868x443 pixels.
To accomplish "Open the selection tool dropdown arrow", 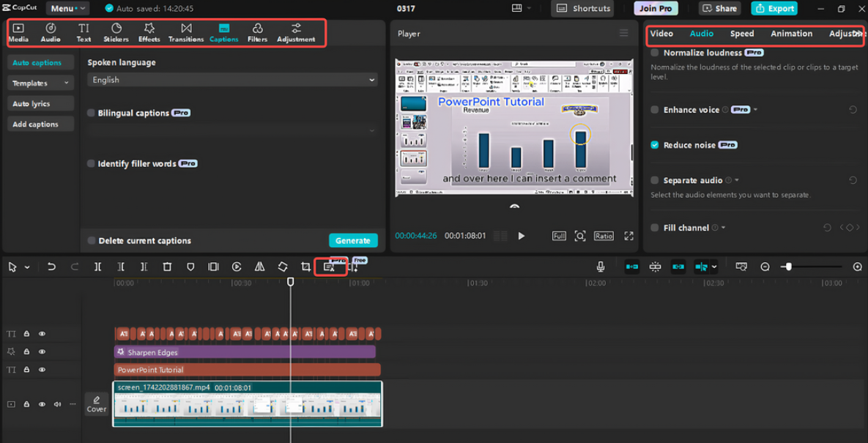I will (x=26, y=267).
